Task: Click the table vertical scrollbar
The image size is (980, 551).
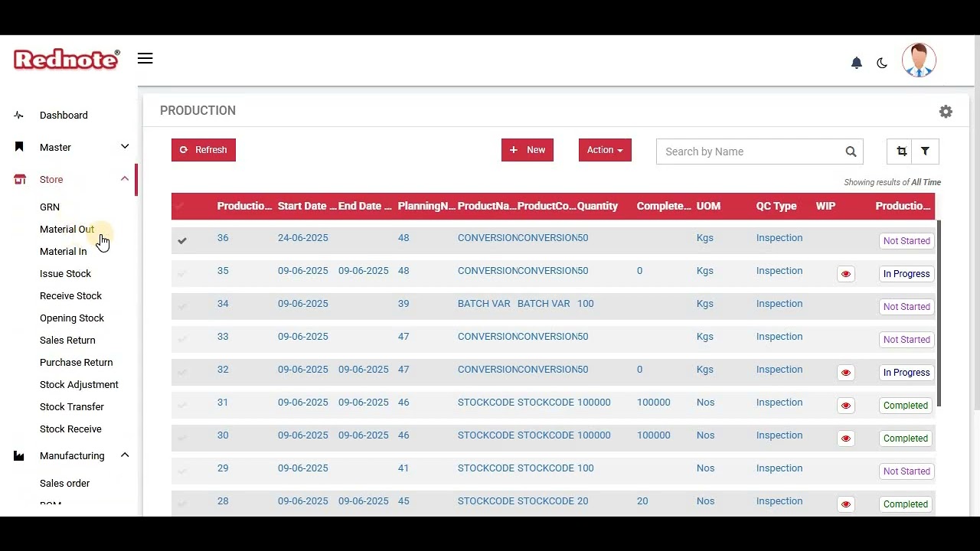Action: click(x=939, y=314)
